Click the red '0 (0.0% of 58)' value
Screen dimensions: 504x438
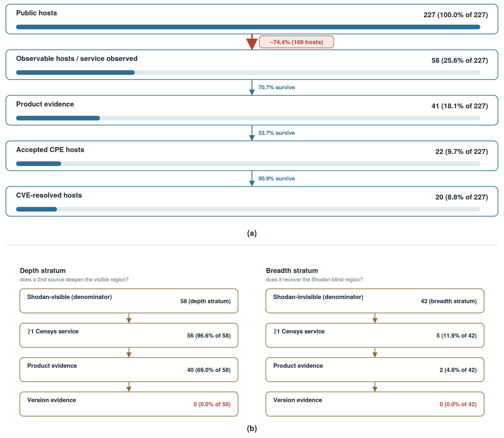click(212, 404)
